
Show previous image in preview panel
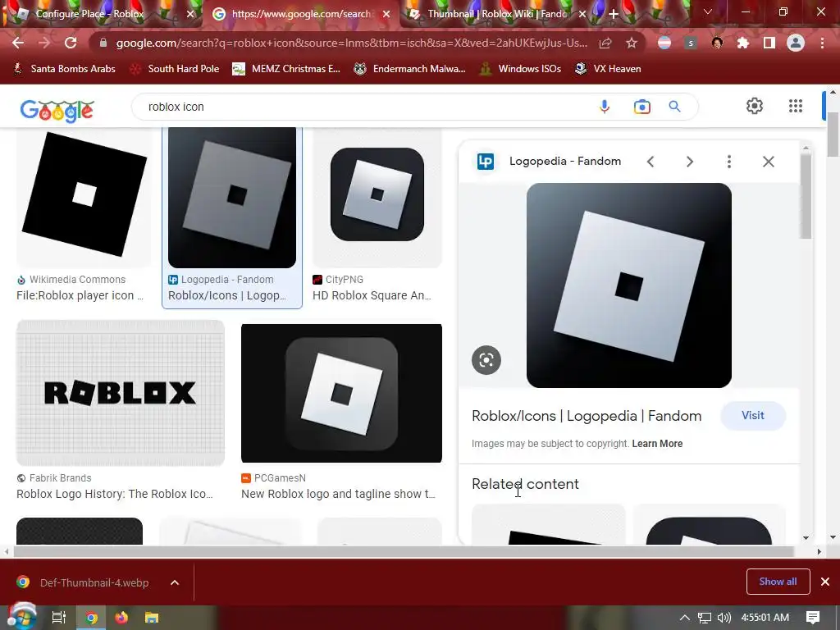[x=651, y=162]
